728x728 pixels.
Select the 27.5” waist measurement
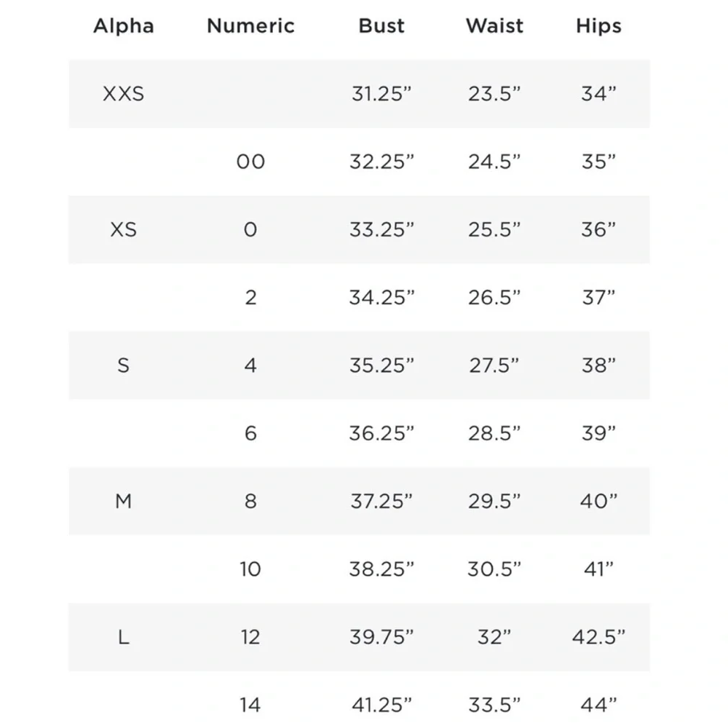click(x=494, y=365)
